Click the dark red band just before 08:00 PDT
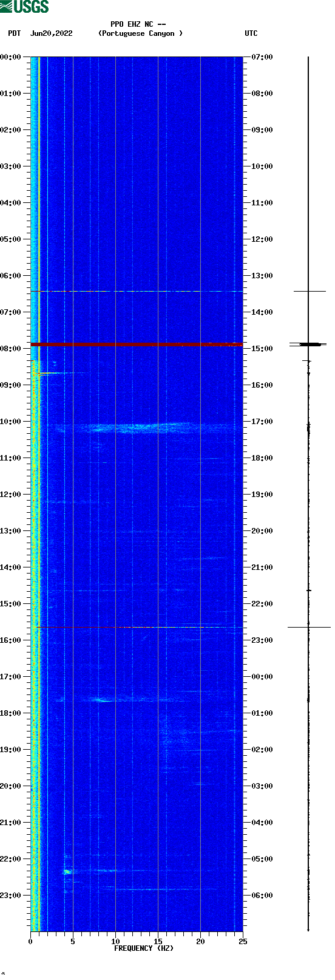This screenshot has width=335, height=980. (137, 344)
